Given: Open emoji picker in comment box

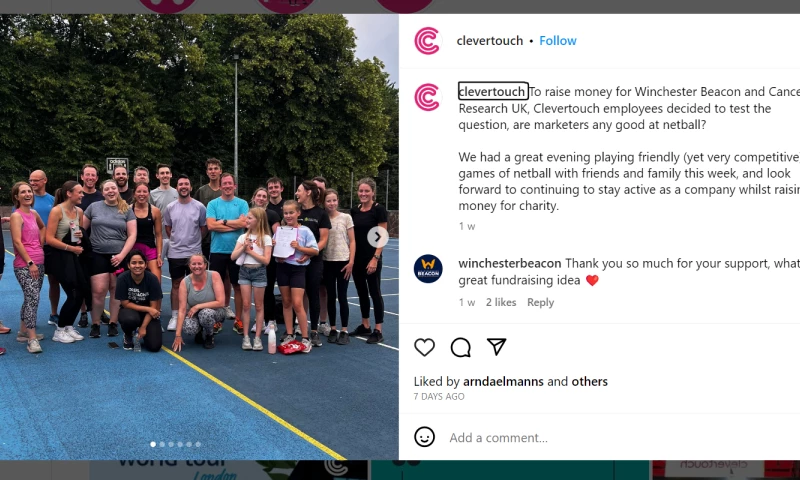Looking at the screenshot, I should (x=424, y=437).
